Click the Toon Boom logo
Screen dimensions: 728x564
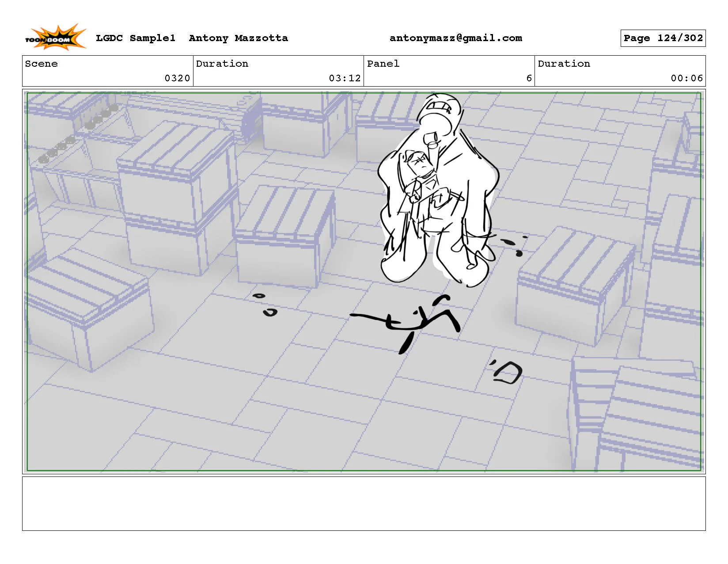coord(55,38)
